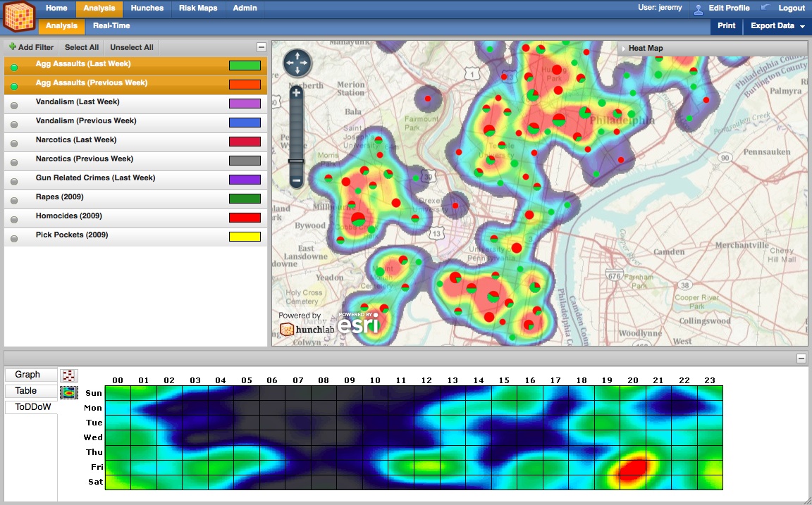Click the map pan compass control
Screen dimensions: 812x505
[297, 63]
